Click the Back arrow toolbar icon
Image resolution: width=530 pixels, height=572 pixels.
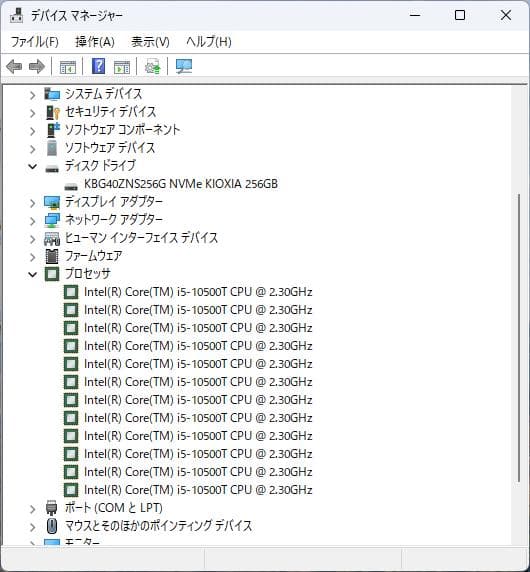point(14,67)
